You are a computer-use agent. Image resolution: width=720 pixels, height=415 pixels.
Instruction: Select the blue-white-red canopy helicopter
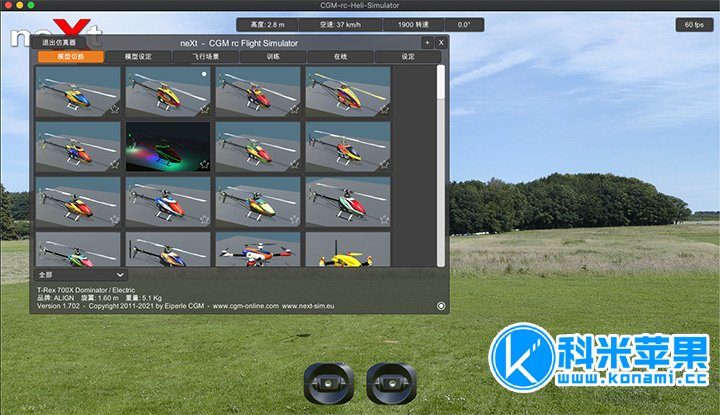tap(168, 202)
